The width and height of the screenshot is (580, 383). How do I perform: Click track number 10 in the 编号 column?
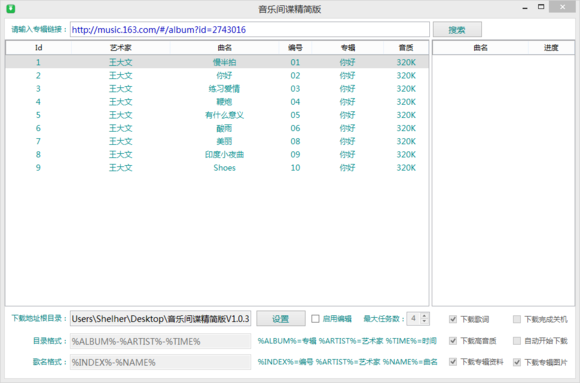295,168
